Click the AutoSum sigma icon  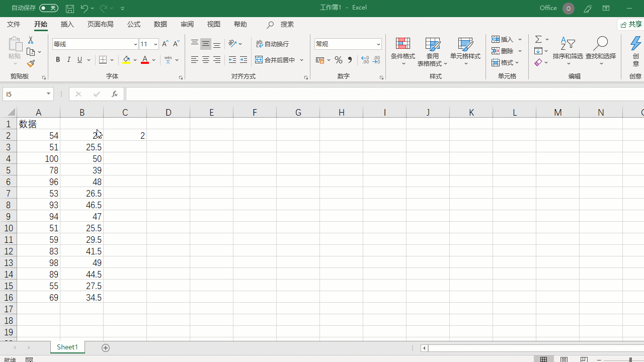538,39
